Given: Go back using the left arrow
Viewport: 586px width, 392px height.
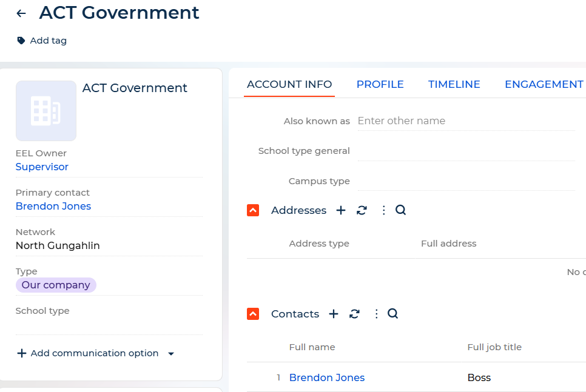Looking at the screenshot, I should tap(21, 14).
